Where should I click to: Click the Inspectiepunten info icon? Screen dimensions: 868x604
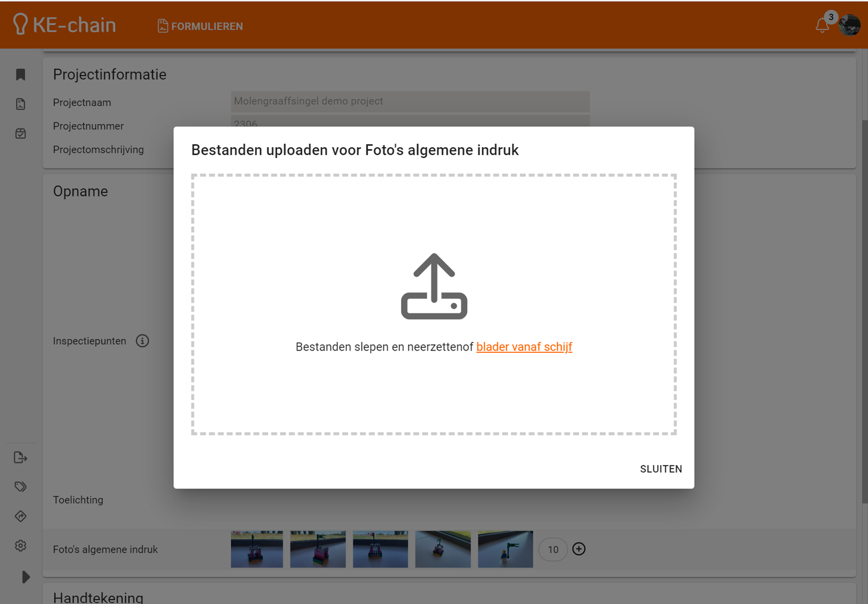click(x=142, y=341)
